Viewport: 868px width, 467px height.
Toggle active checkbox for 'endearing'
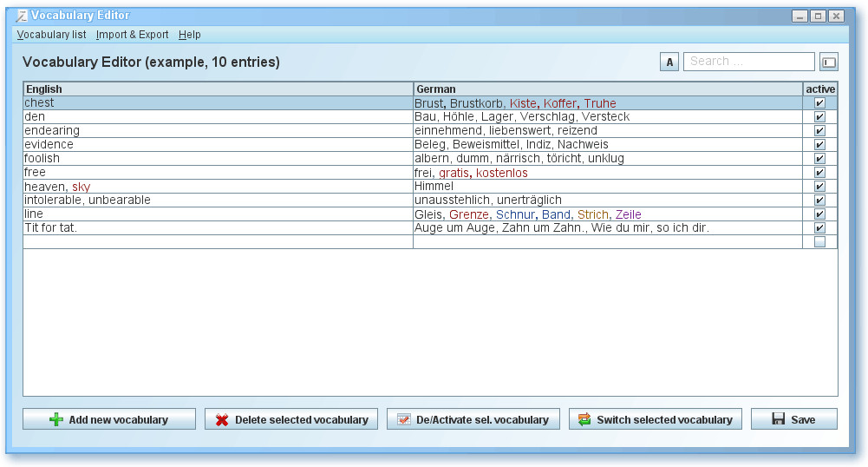click(819, 131)
